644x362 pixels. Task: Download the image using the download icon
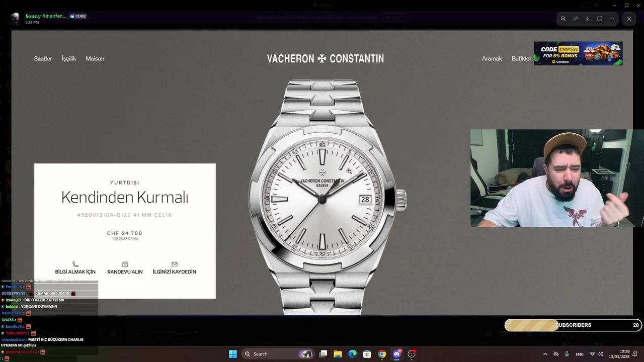[588, 19]
